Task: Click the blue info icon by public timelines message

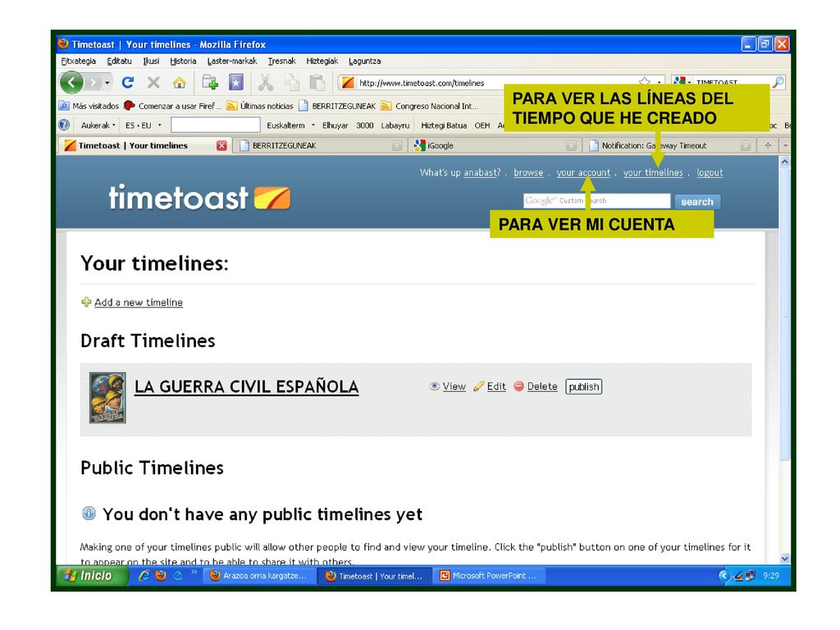Action: point(89,514)
